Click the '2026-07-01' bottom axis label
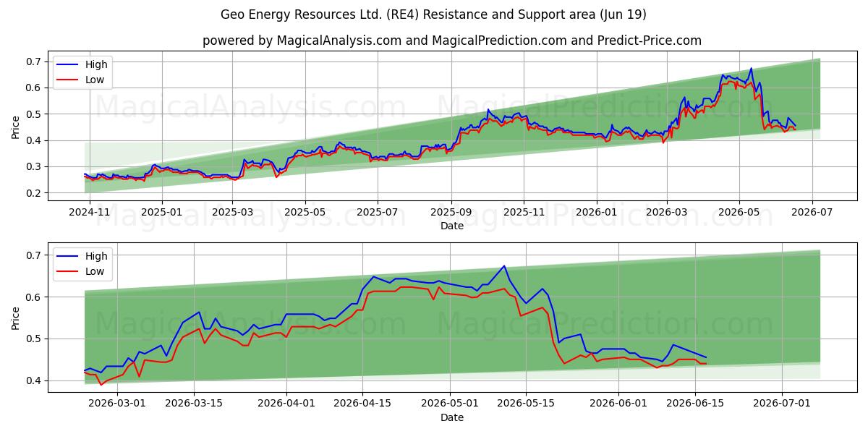The height and width of the screenshot is (434, 868). click(x=783, y=404)
